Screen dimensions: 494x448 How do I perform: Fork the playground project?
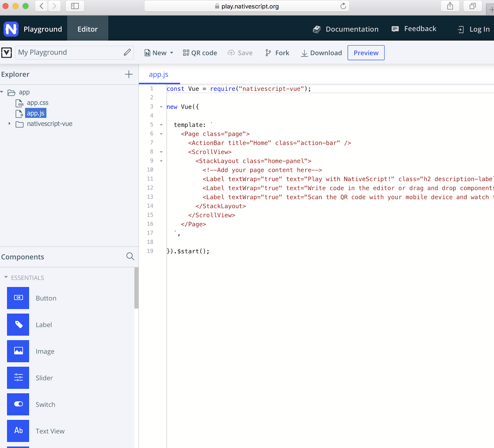point(277,53)
